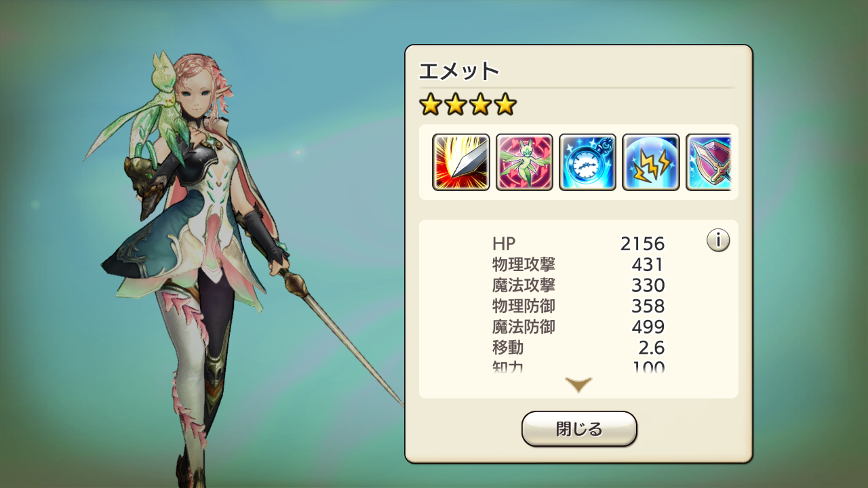
Task: Click the fourth gold rarity star
Action: point(505,104)
